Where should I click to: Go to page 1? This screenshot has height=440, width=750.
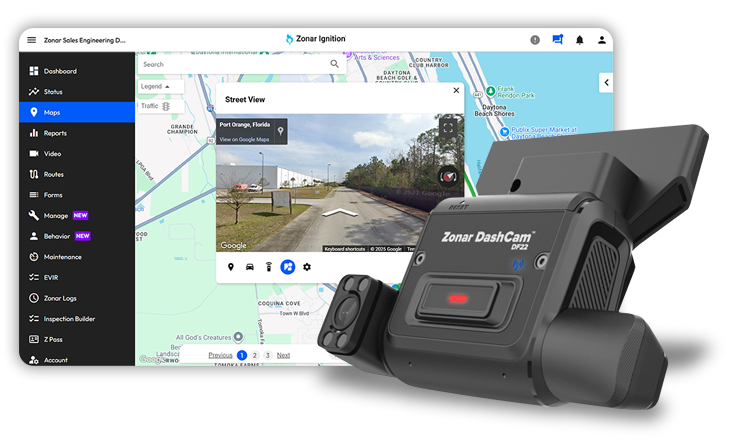pyautogui.click(x=242, y=355)
